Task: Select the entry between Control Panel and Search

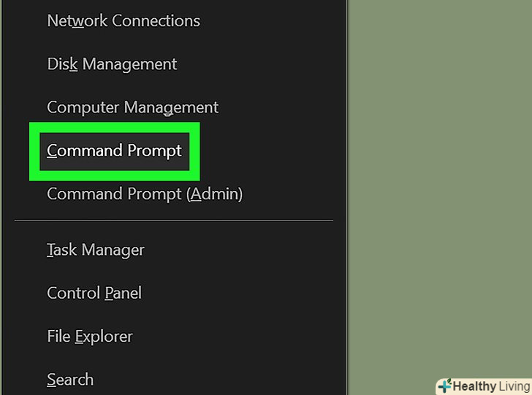Action: click(x=90, y=337)
